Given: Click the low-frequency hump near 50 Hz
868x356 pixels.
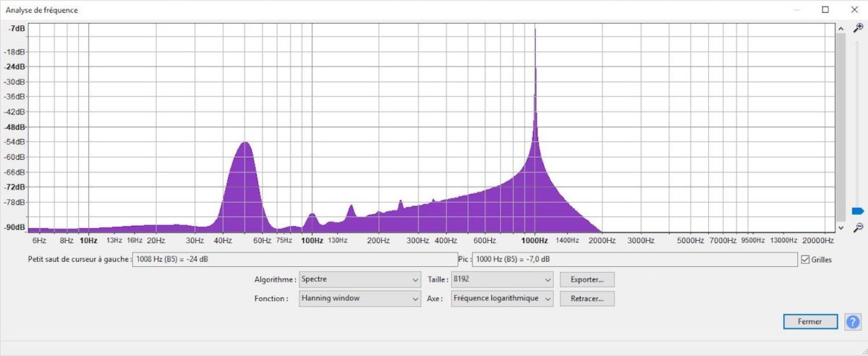Looking at the screenshot, I should click(244, 185).
